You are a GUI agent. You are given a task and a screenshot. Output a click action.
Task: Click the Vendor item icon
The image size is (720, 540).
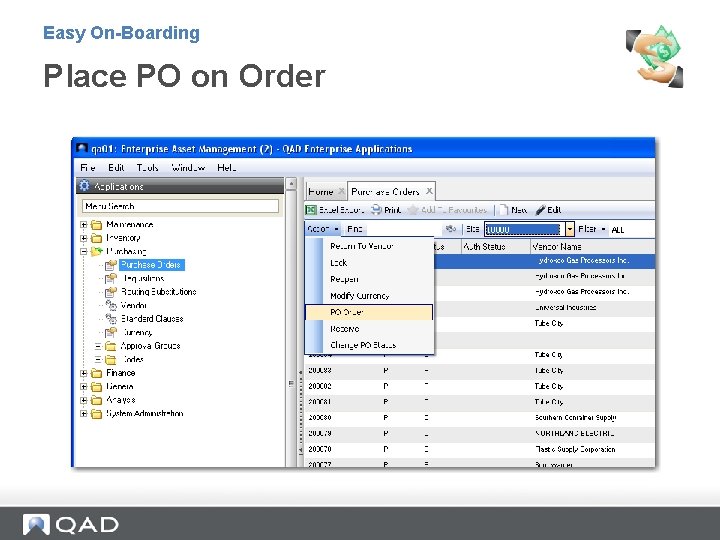[x=111, y=305]
